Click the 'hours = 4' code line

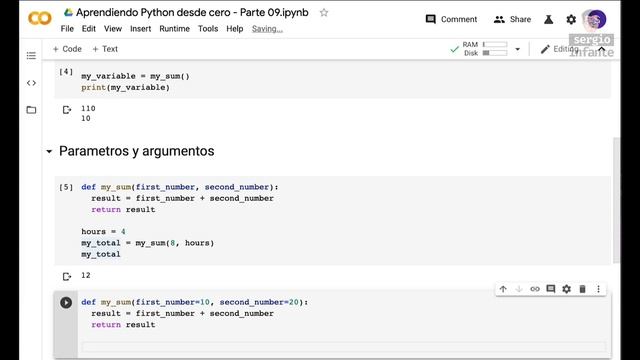pyautogui.click(x=103, y=231)
